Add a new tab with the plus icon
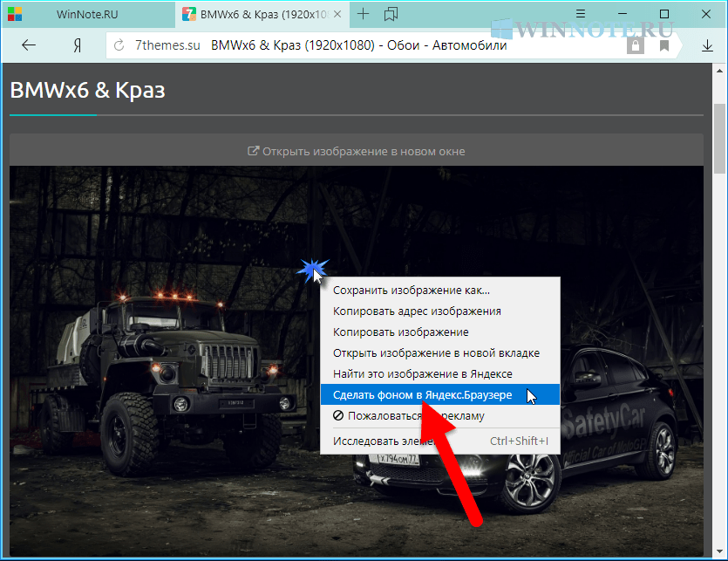This screenshot has width=728, height=561. click(x=364, y=14)
